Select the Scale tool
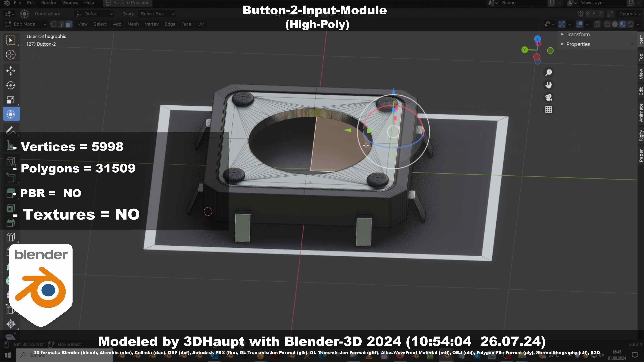This screenshot has width=644, height=362. (11, 100)
